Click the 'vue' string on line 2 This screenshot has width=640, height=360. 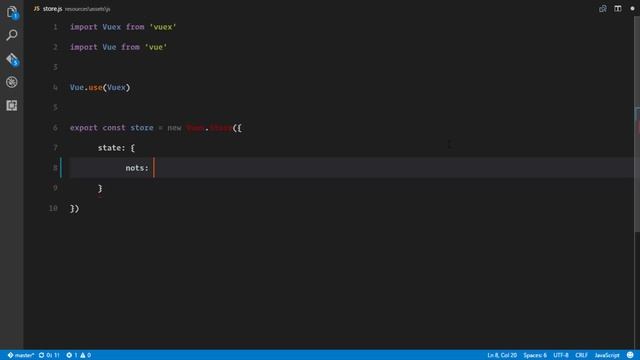156,47
